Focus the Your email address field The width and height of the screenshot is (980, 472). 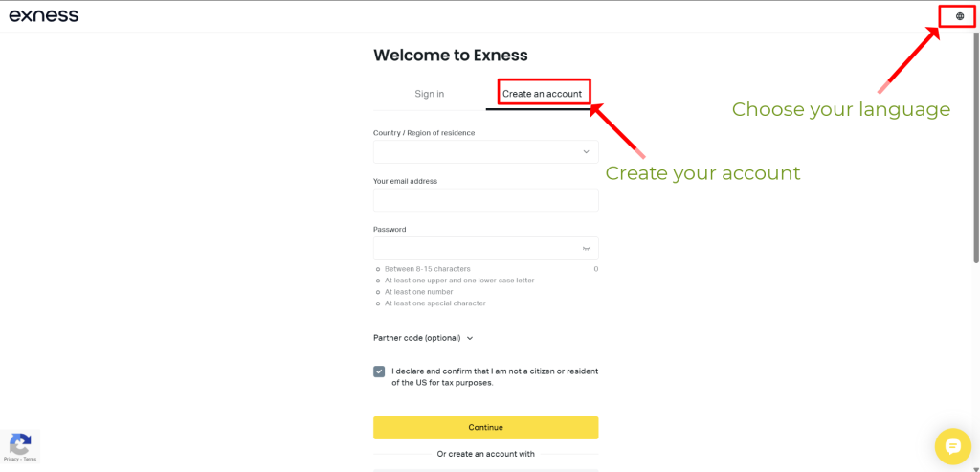tap(485, 199)
